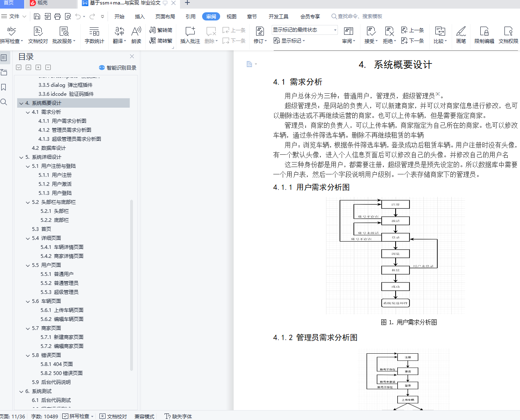
Task: Open a new document tab with plus
Action: 187,3
